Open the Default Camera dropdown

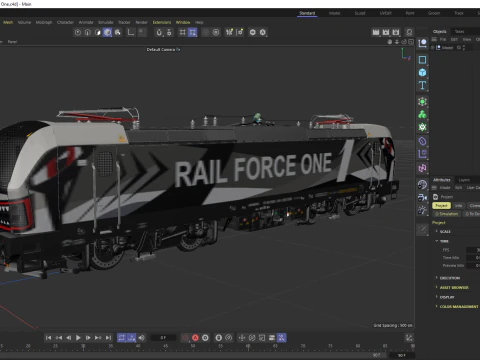pos(163,49)
